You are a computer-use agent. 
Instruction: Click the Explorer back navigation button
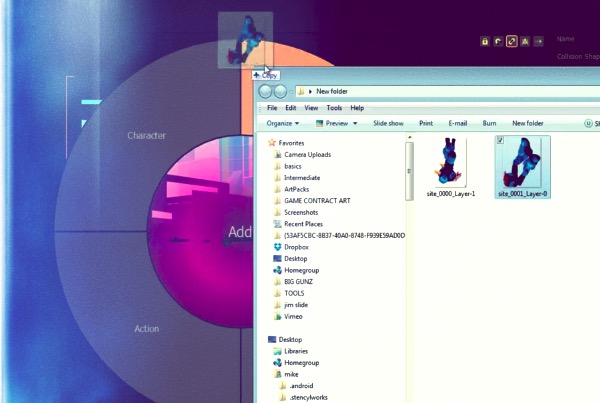(266, 91)
